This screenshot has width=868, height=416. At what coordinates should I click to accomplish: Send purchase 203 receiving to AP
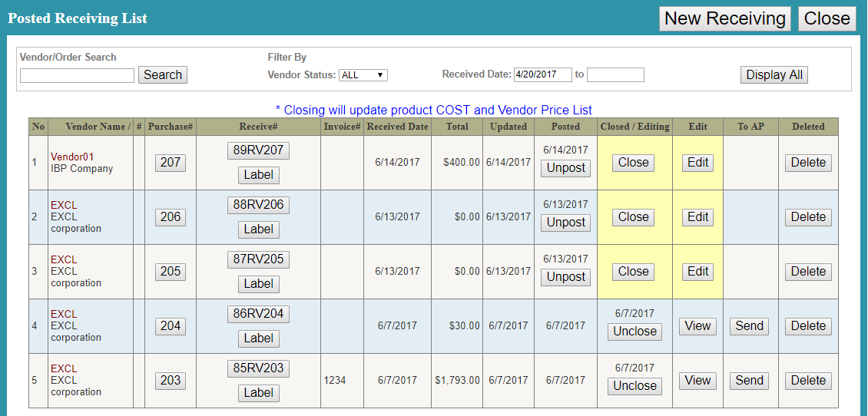pyautogui.click(x=750, y=381)
